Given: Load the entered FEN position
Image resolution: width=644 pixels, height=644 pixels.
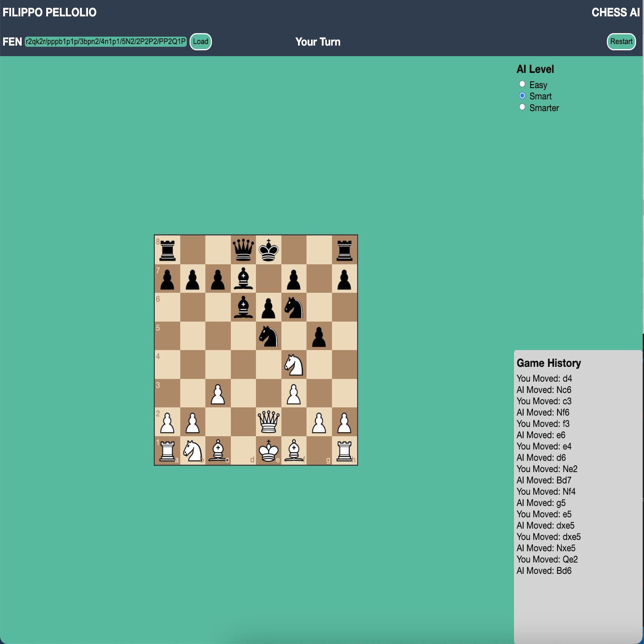Looking at the screenshot, I should point(201,42).
